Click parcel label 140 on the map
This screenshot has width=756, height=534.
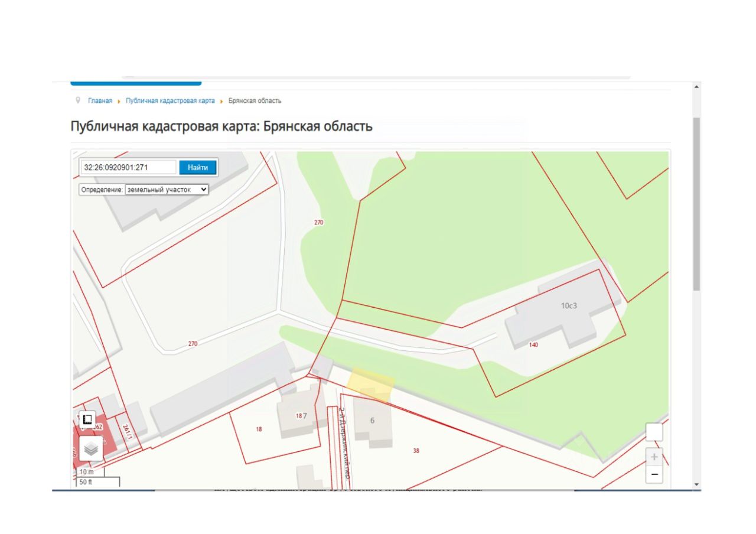[533, 345]
